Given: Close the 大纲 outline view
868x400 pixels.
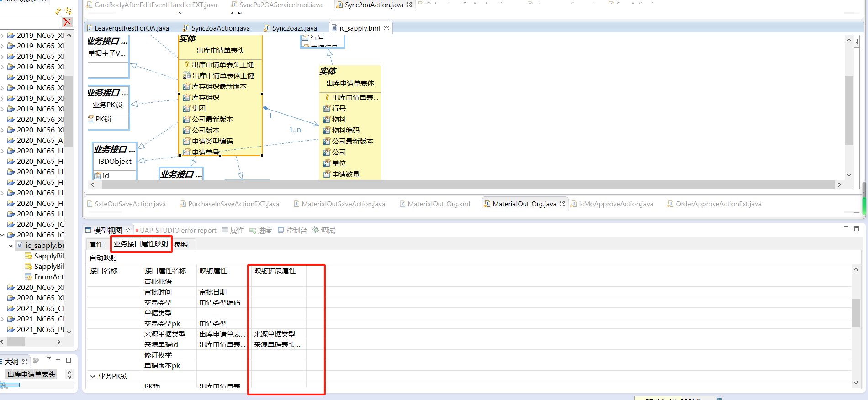Looking at the screenshot, I should pos(25,361).
